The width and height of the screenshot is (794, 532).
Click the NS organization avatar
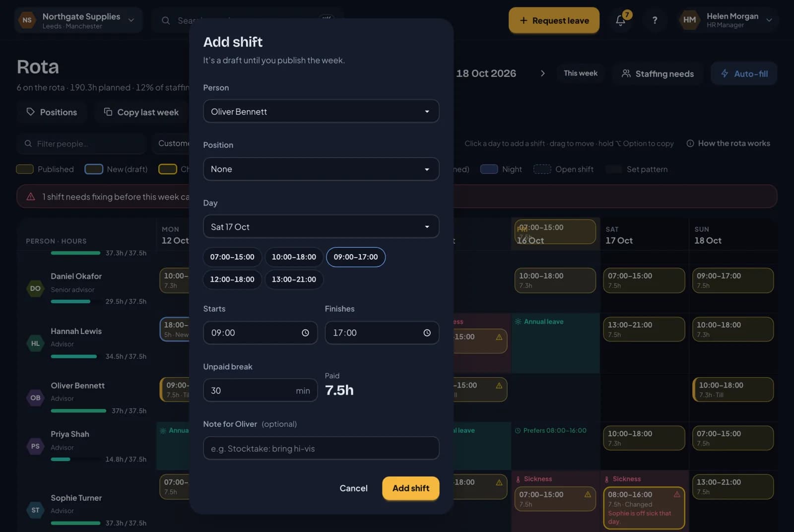(27, 20)
